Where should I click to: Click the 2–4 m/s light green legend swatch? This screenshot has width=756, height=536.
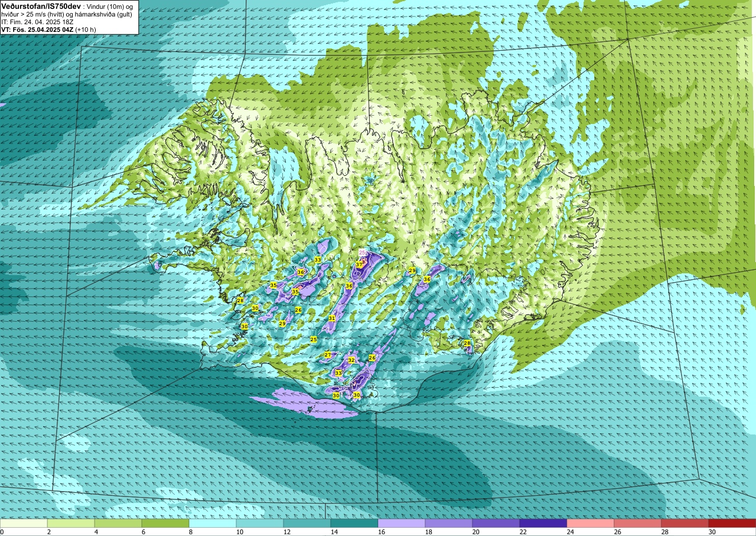point(71,523)
